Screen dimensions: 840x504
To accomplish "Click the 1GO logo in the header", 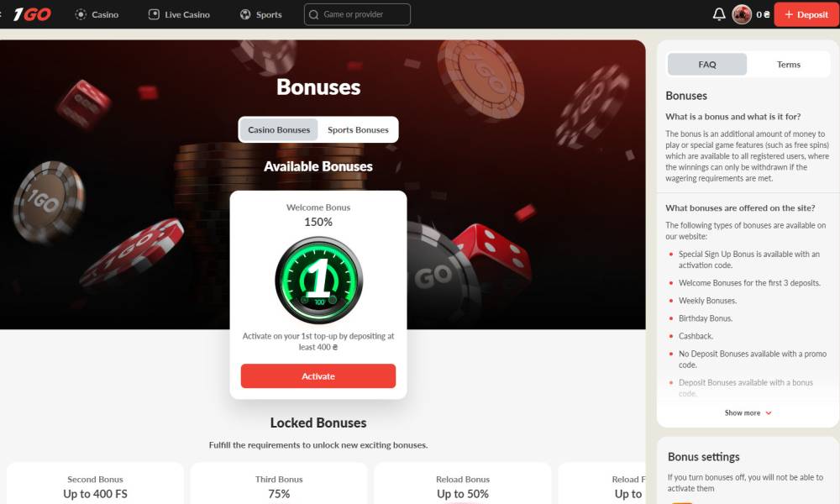I will 32,14.
